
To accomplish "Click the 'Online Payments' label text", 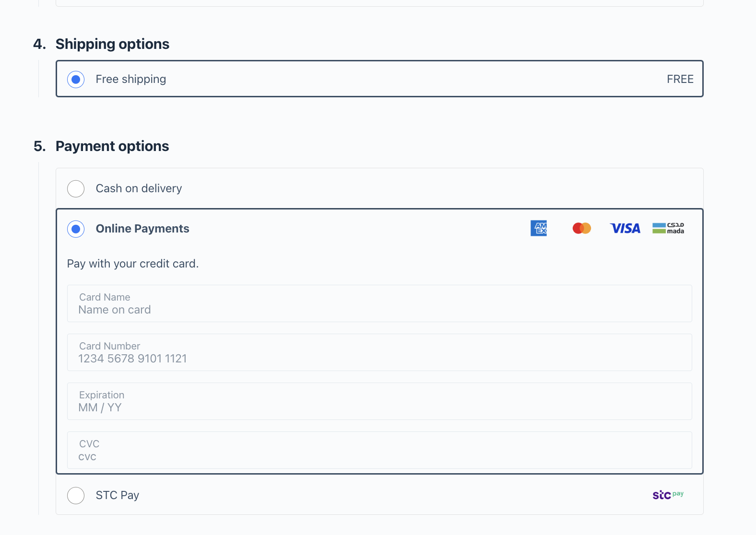I will (x=142, y=229).
